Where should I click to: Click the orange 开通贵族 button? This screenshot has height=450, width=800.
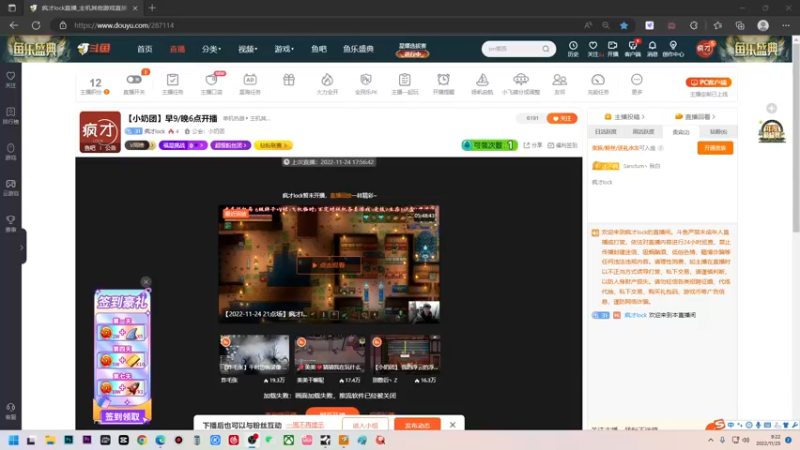[x=715, y=148]
